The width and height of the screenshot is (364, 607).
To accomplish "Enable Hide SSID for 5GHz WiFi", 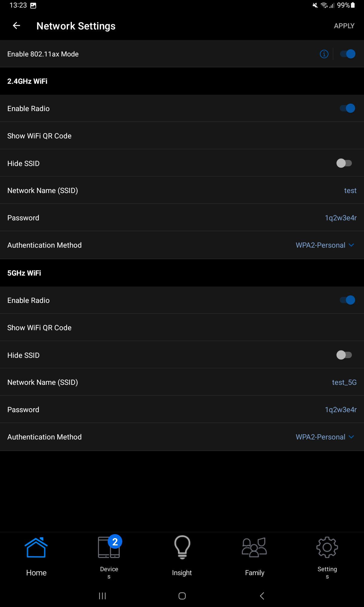I will tap(344, 355).
